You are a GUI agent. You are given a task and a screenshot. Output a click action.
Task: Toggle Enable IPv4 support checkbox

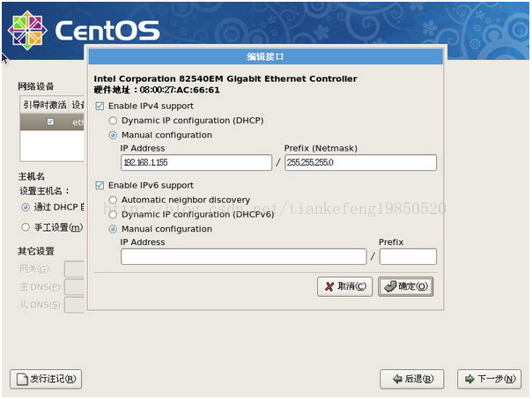tap(100, 107)
